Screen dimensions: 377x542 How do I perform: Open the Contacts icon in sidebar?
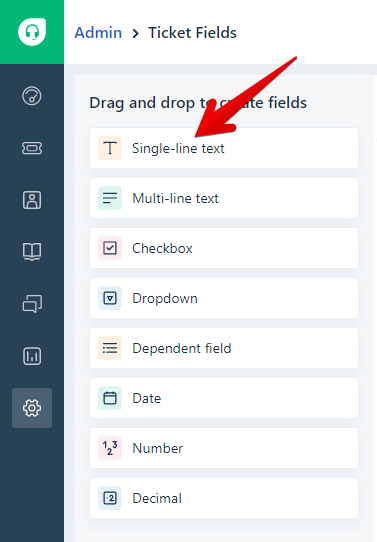pyautogui.click(x=32, y=200)
